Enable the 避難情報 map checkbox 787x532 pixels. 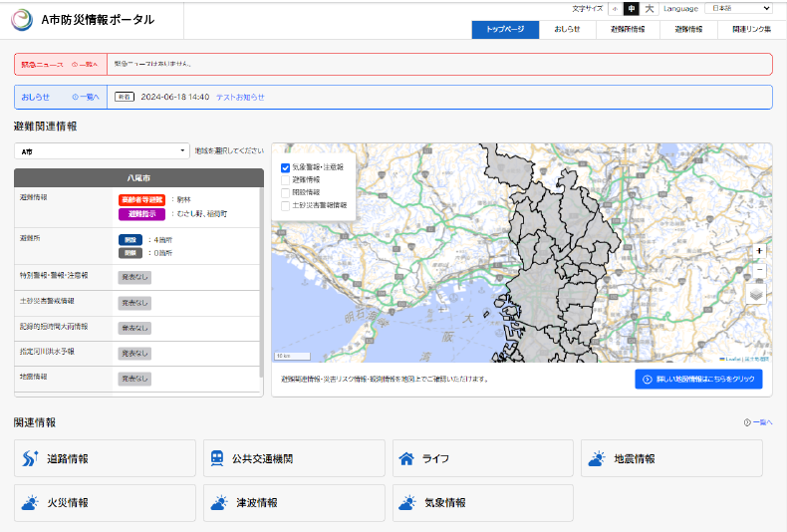[x=285, y=180]
